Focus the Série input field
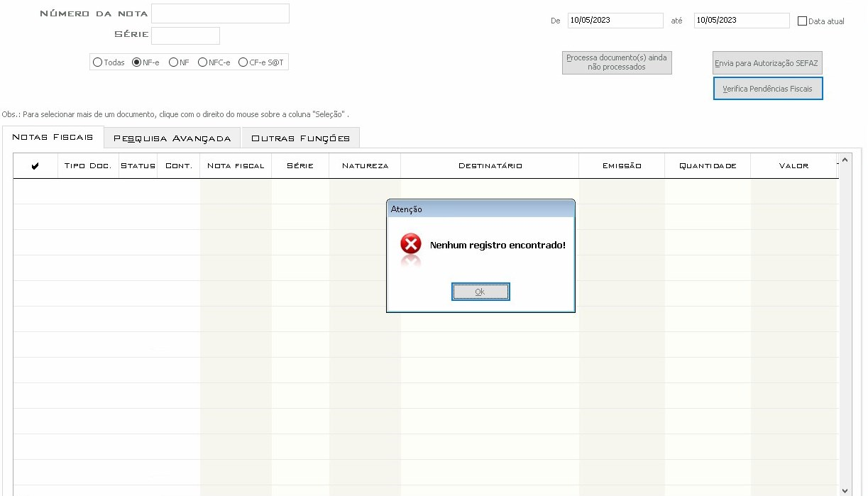868x496 pixels. 185,35
